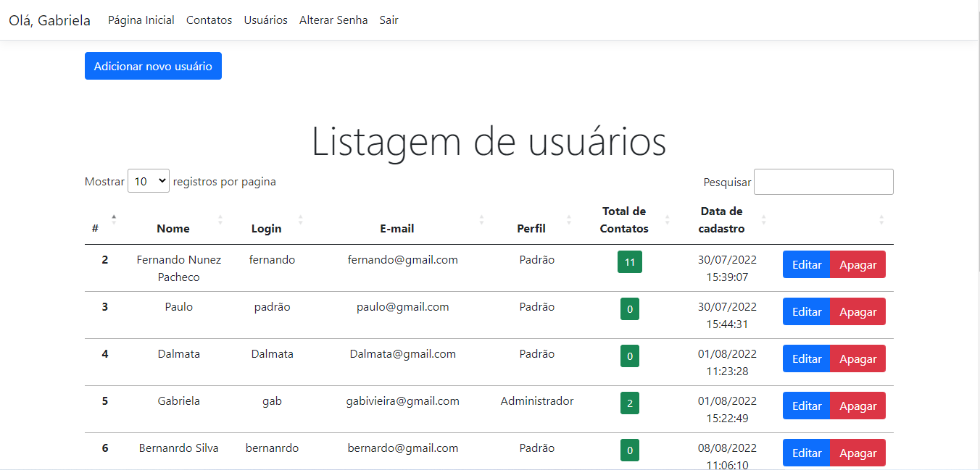Click Sair to log out

pyautogui.click(x=389, y=20)
